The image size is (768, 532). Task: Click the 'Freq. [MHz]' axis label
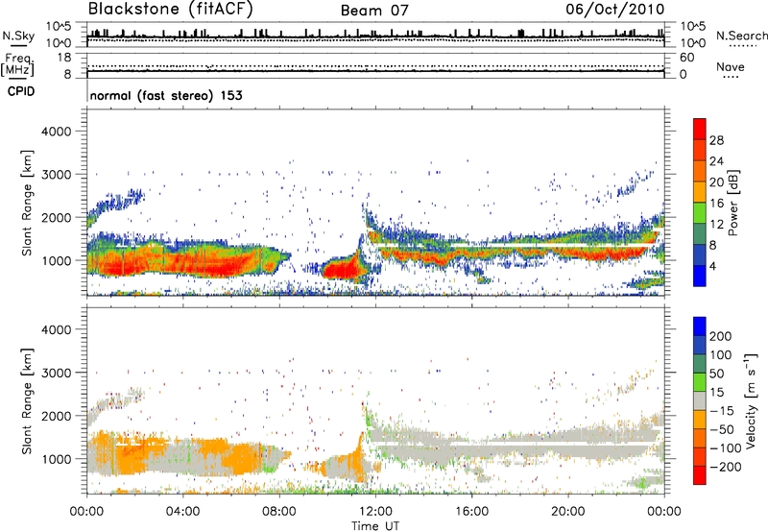(x=17, y=65)
